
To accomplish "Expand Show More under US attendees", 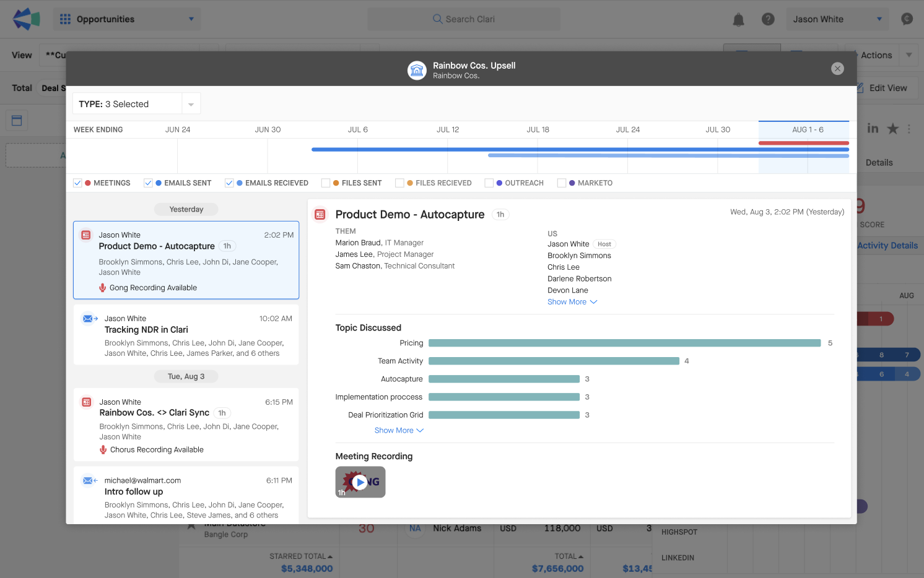I will pos(572,302).
